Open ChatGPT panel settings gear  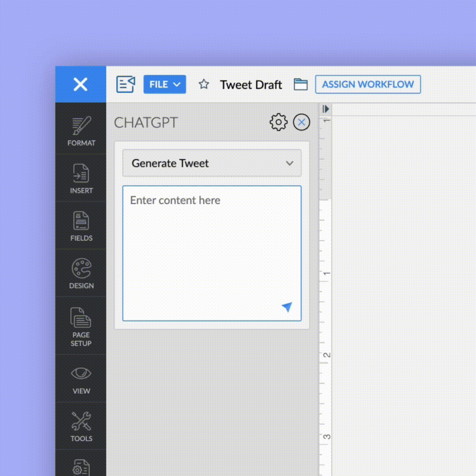coord(279,123)
